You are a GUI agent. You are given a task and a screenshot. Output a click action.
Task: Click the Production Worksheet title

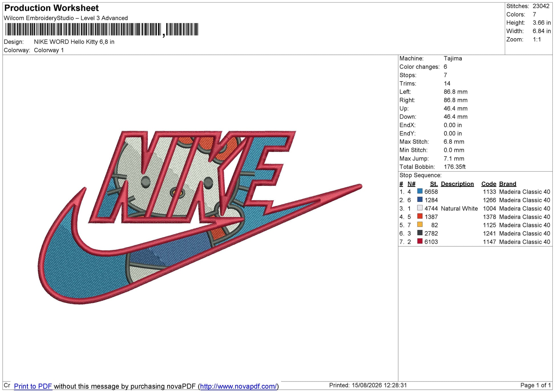click(x=52, y=8)
